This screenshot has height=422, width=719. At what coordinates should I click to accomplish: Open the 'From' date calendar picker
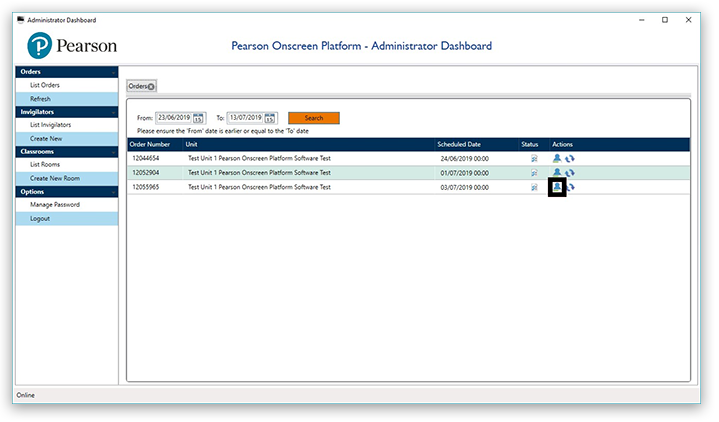[x=199, y=118]
